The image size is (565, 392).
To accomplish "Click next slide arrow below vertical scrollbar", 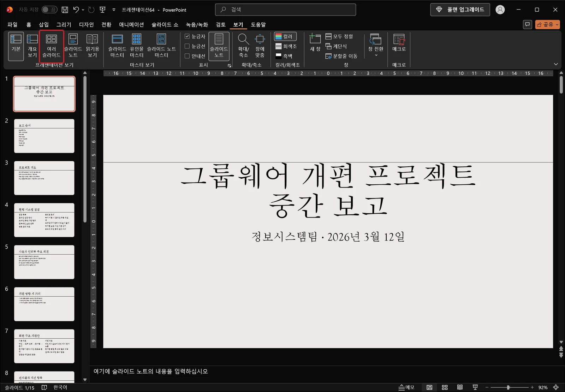I will pyautogui.click(x=561, y=356).
